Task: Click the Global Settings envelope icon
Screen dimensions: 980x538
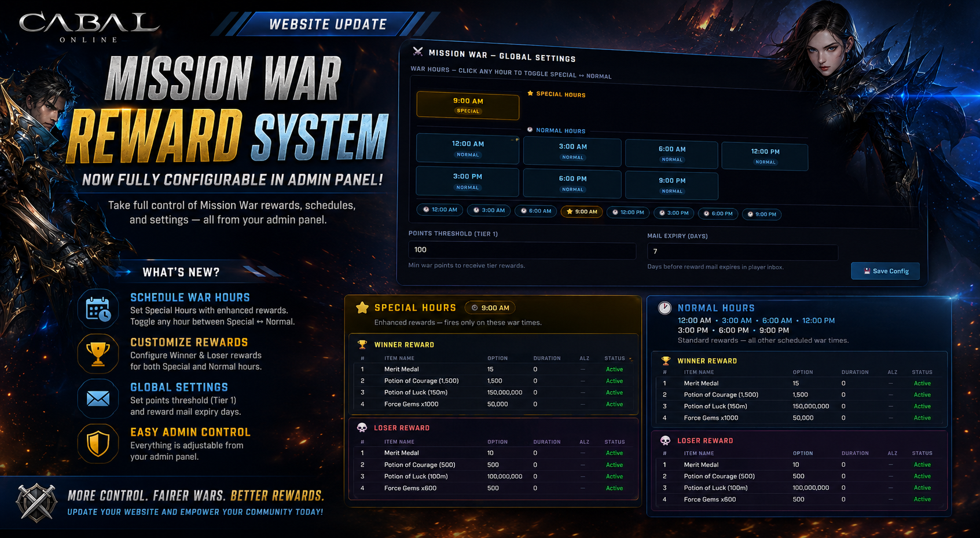Action: click(98, 398)
